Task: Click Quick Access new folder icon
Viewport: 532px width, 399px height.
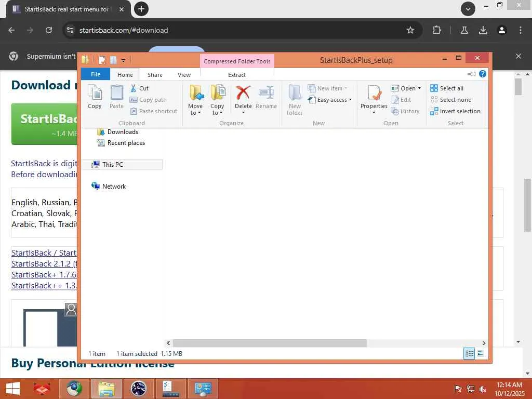Action: (113, 60)
